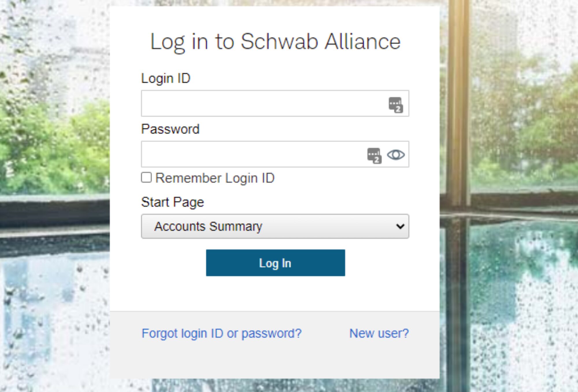Click the Log in to Schwab Alliance heading
578x392 pixels.
[275, 42]
